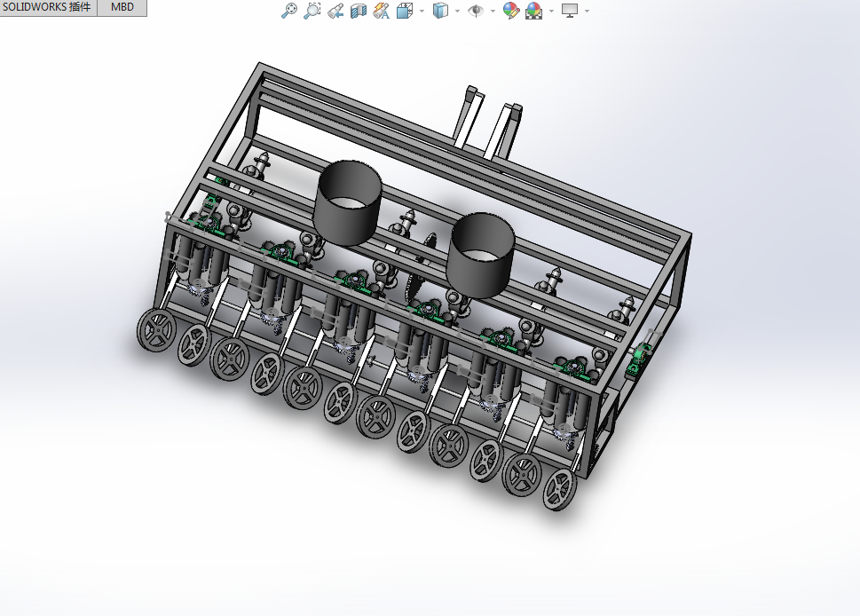Select the right cylindrical hopper in the model

click(480, 255)
